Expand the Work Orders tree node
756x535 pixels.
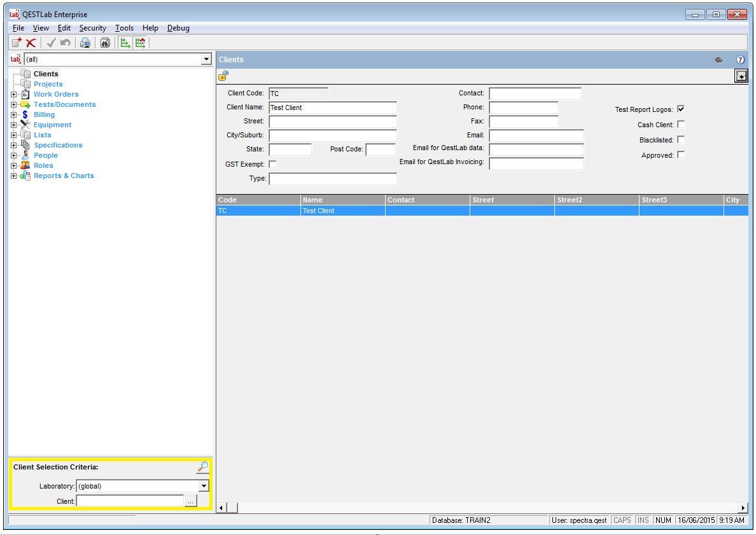tap(14, 94)
